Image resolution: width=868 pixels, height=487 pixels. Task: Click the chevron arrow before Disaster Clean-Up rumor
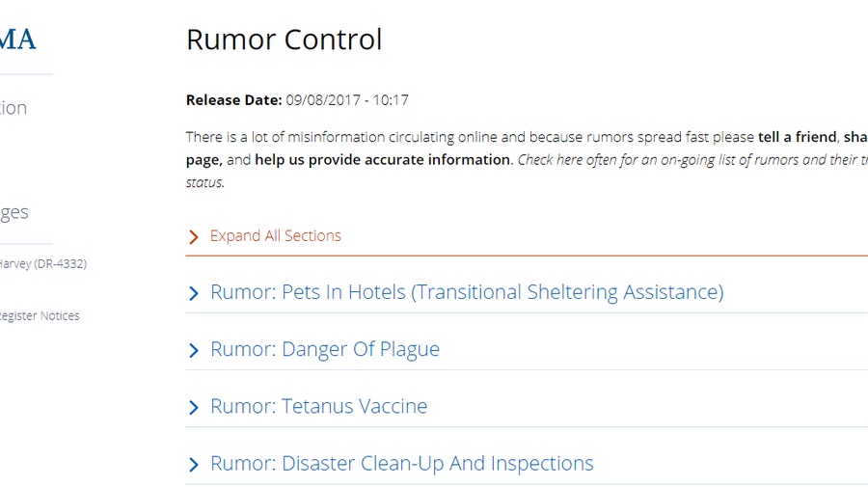(x=193, y=464)
